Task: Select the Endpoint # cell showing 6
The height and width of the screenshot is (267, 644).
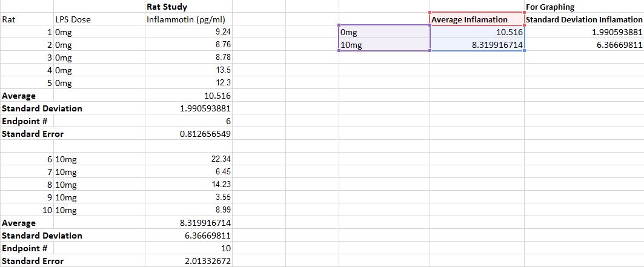Action: tap(188, 121)
